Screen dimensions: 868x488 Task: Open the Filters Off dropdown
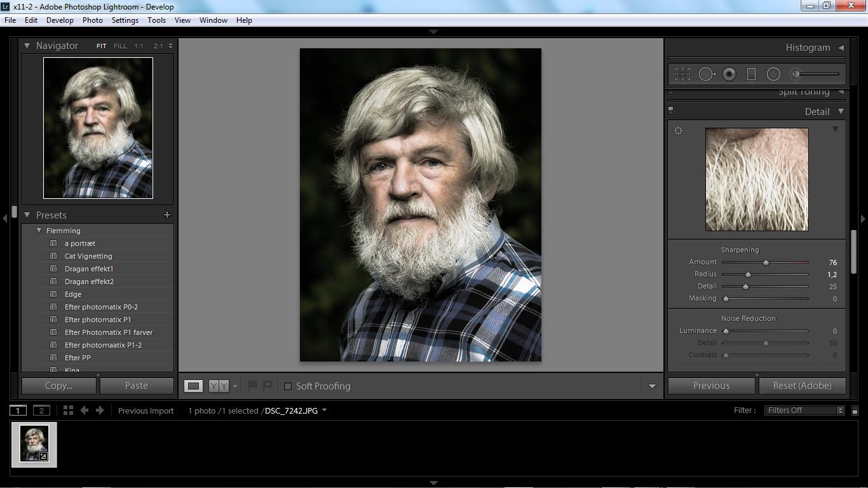pyautogui.click(x=804, y=410)
